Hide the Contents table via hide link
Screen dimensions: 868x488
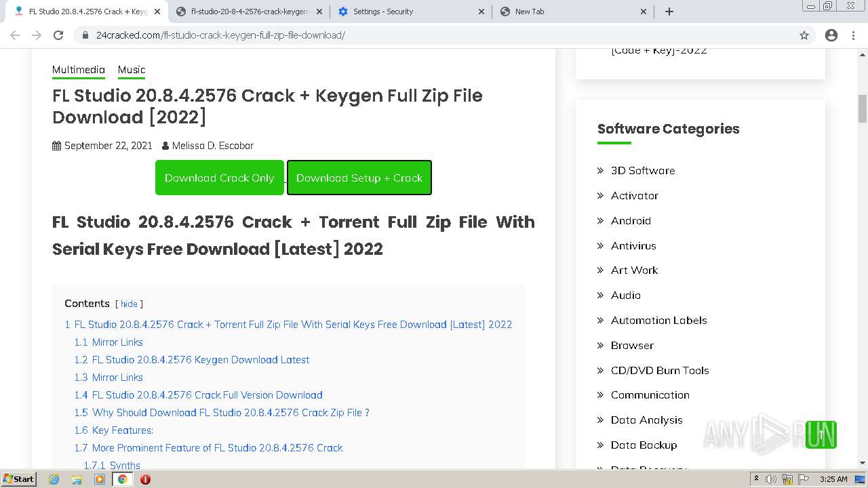129,304
